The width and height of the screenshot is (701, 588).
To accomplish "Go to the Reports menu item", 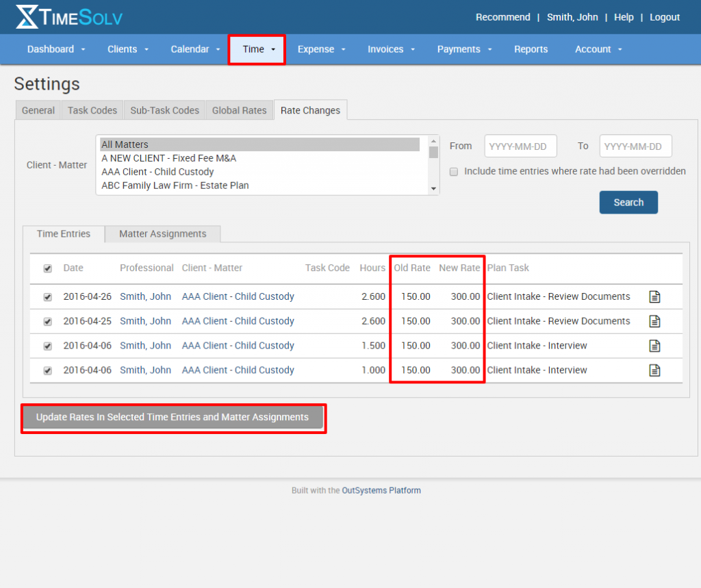I will coord(531,49).
